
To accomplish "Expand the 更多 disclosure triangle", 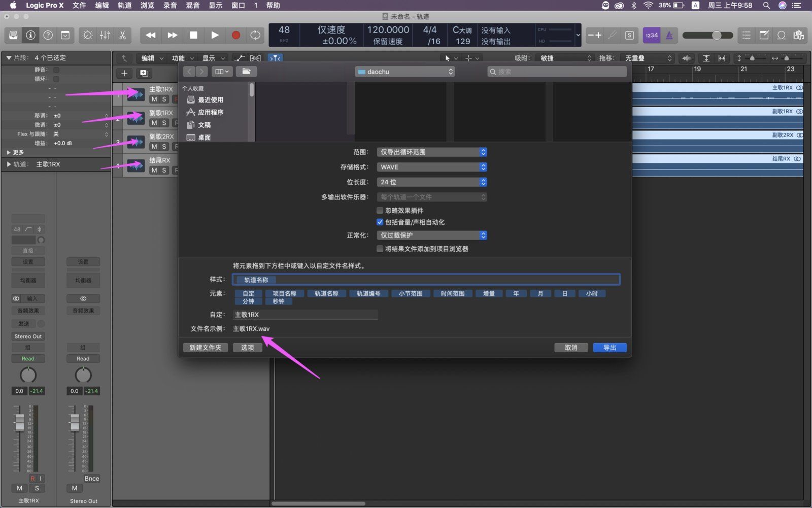I will pyautogui.click(x=9, y=152).
